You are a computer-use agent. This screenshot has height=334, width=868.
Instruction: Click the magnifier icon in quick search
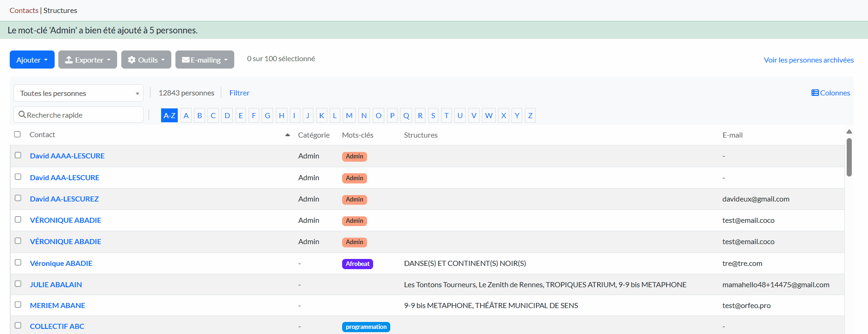(22, 114)
